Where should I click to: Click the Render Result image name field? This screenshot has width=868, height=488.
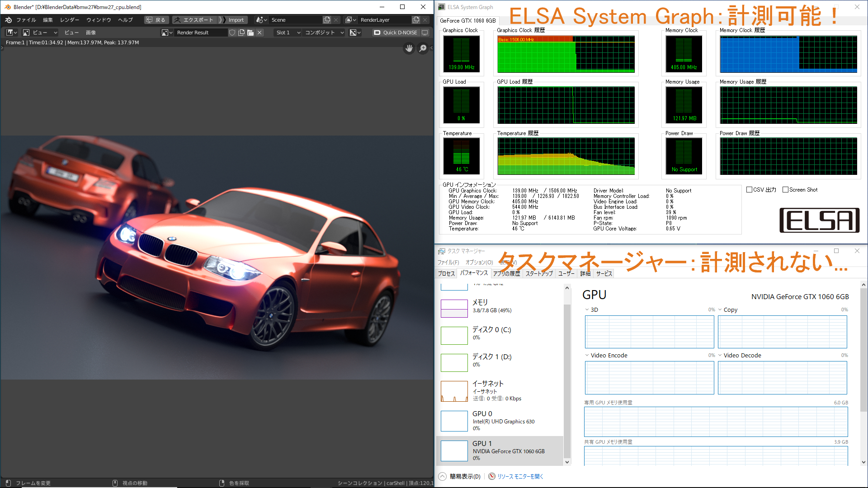[x=201, y=33]
